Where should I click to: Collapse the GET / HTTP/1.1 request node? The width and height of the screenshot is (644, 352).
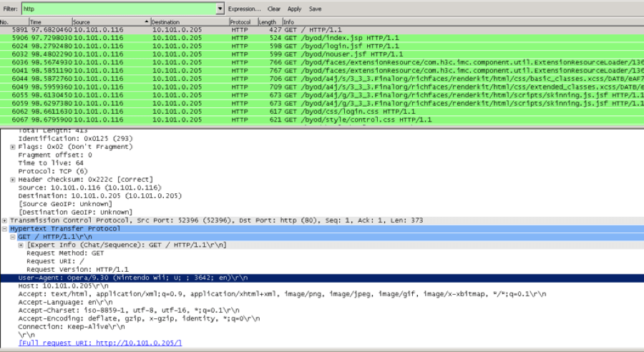(x=13, y=237)
